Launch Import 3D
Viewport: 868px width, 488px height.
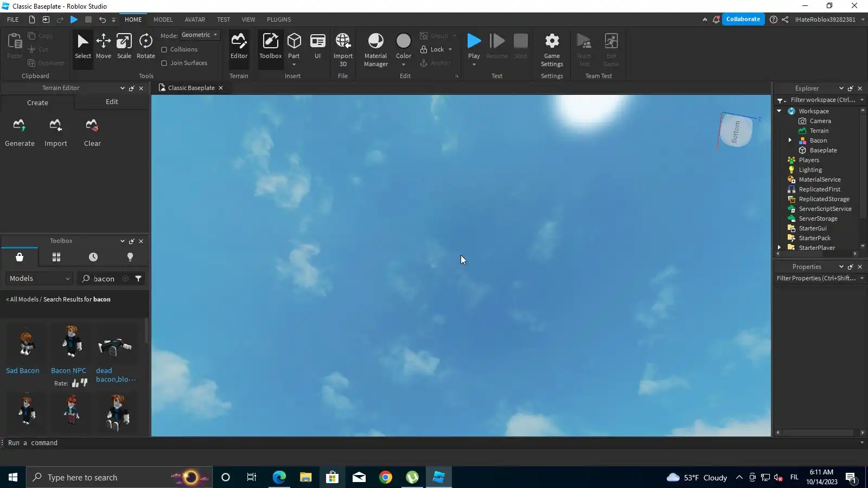click(x=343, y=49)
